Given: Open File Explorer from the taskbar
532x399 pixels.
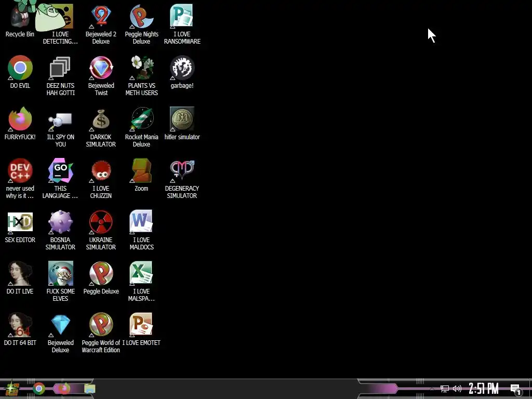Looking at the screenshot, I should pos(89,389).
